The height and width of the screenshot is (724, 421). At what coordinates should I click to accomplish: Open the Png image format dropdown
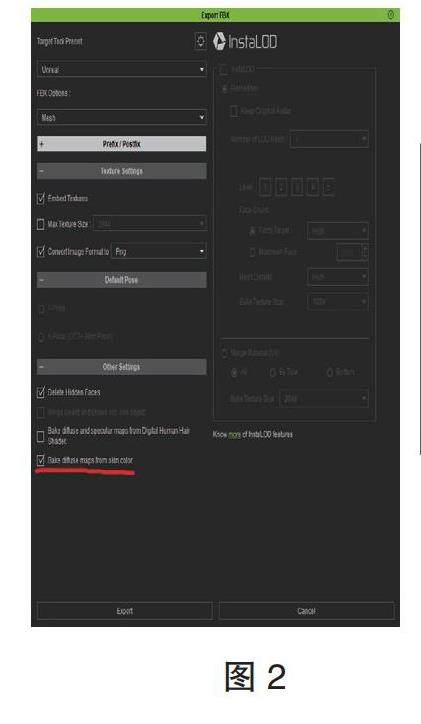(x=159, y=251)
